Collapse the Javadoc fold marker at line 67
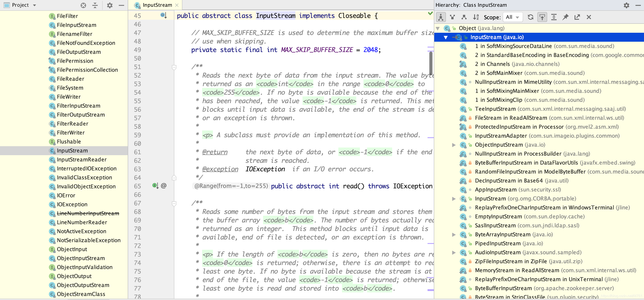The image size is (644, 300). [174, 203]
